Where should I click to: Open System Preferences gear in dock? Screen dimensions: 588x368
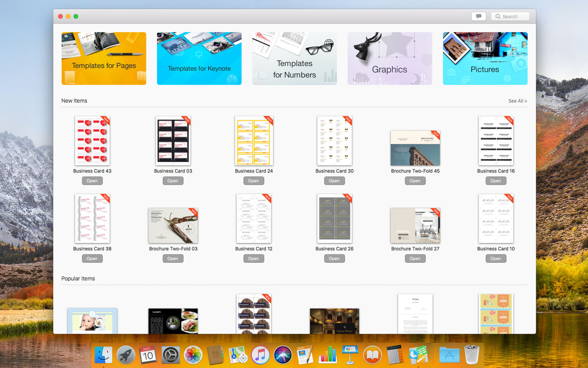(x=171, y=355)
